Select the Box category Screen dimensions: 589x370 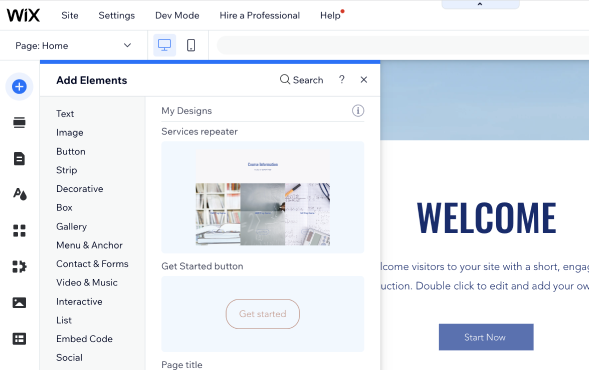coord(64,207)
